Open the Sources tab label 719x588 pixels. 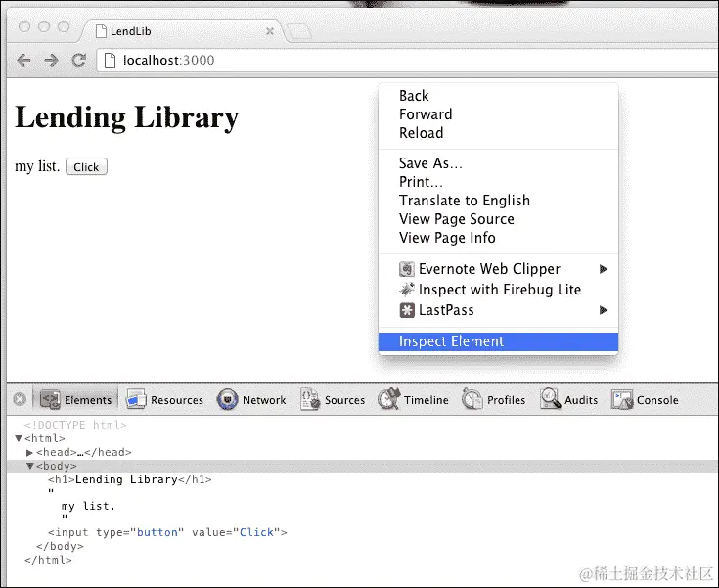[344, 400]
